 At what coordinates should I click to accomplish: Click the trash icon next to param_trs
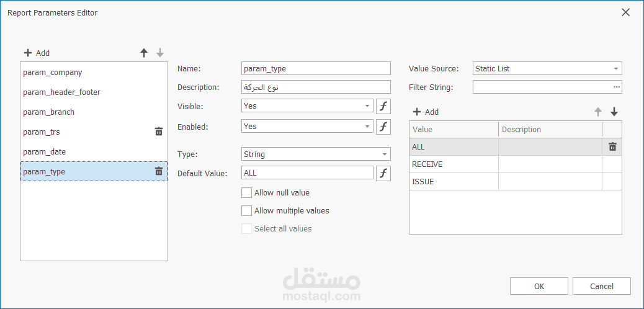(159, 132)
